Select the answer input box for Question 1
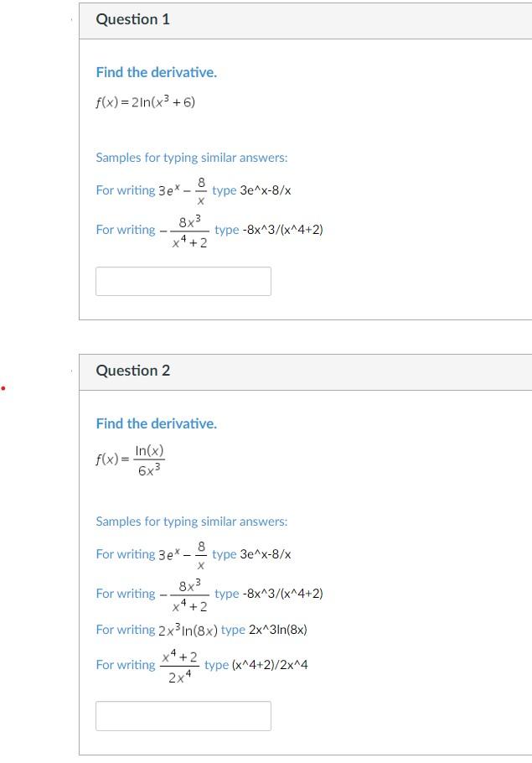 point(183,281)
